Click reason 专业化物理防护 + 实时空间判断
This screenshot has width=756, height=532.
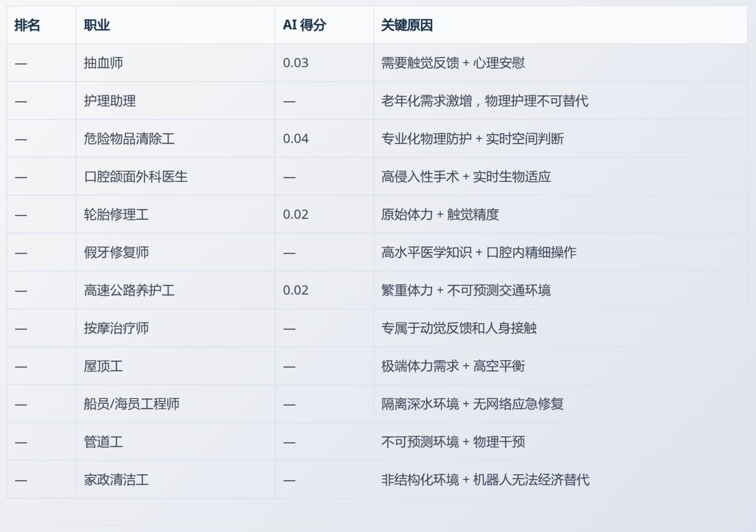pyautogui.click(x=472, y=139)
